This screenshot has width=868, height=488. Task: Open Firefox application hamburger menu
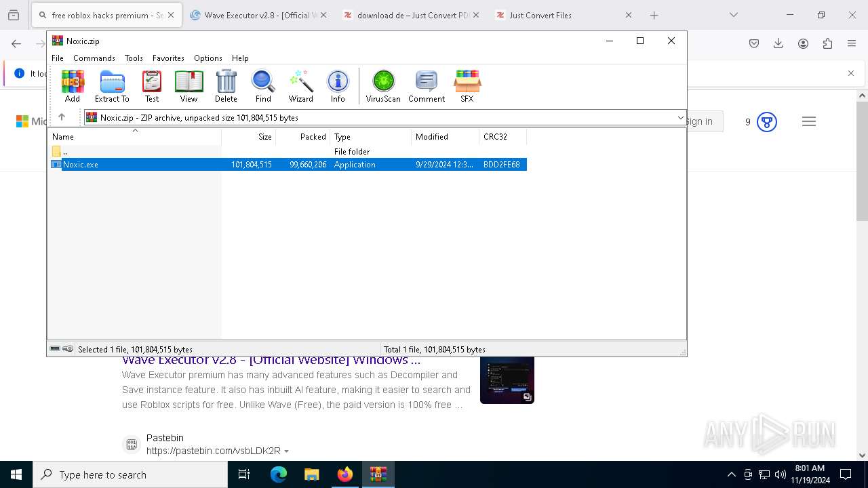(852, 43)
